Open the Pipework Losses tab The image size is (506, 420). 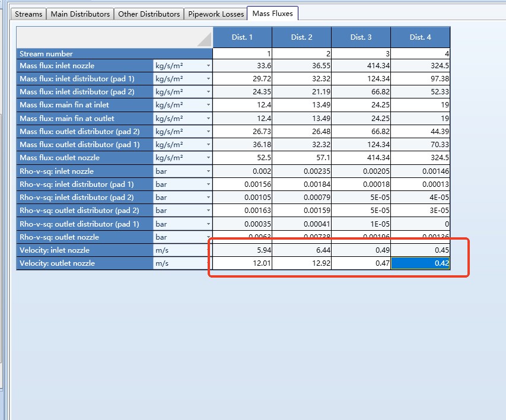coord(216,14)
